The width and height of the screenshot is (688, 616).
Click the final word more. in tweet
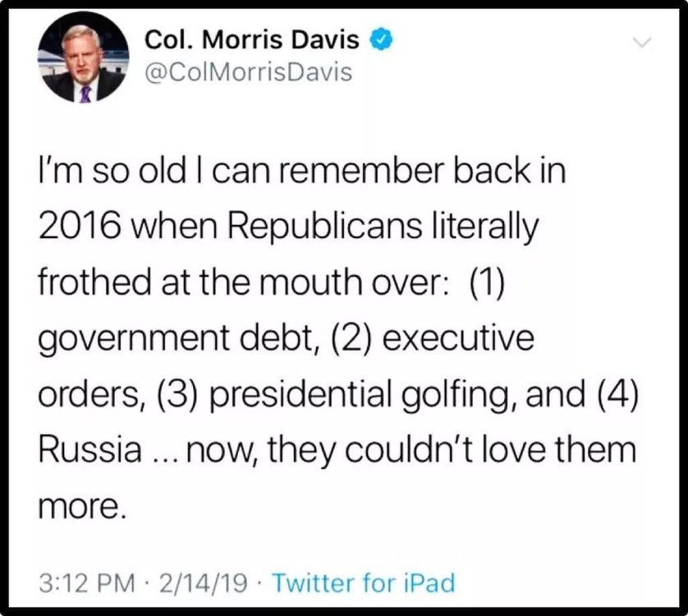(x=82, y=507)
